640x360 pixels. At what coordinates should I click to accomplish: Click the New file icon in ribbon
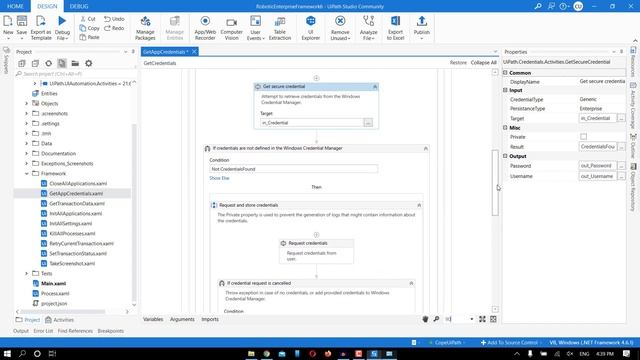[8, 21]
